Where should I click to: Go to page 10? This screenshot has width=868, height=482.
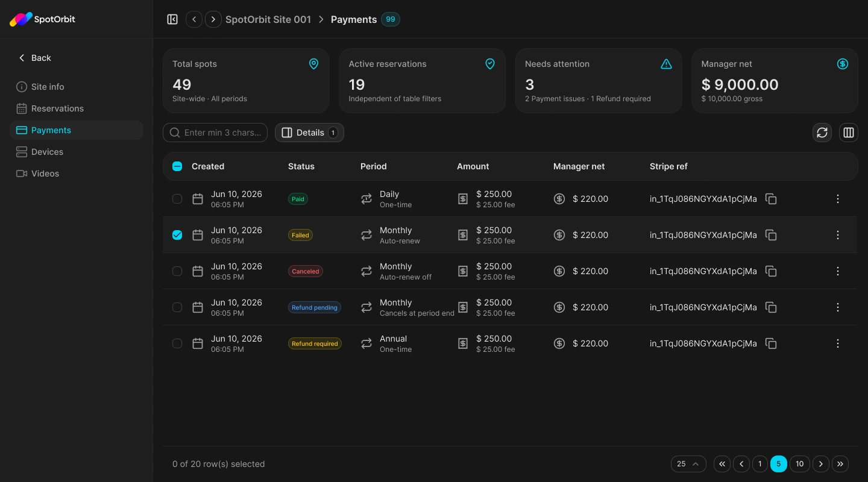[799, 464]
